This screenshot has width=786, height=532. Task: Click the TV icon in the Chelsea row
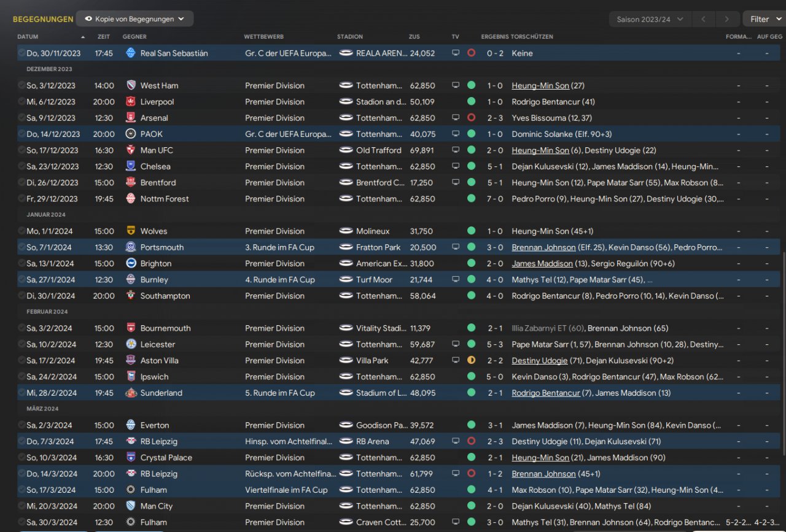point(456,166)
